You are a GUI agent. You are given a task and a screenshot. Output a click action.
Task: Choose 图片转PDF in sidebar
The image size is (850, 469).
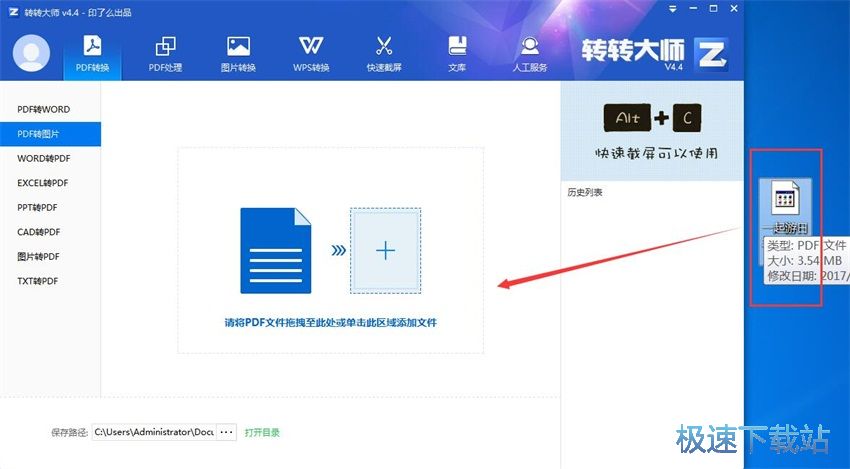(x=50, y=256)
